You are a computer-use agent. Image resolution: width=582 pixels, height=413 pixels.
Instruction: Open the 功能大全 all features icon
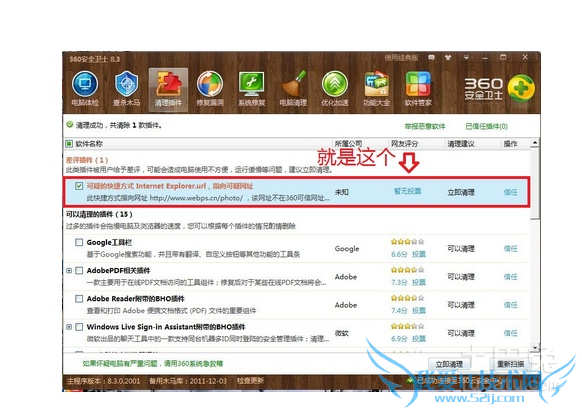(x=376, y=89)
